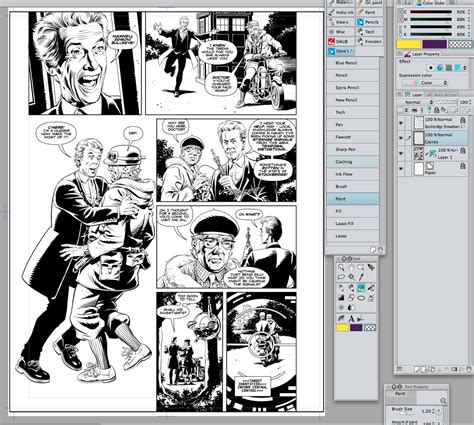Click the magnifier icon in Tool Property panel
474x425 pixels.
pyautogui.click(x=443, y=401)
